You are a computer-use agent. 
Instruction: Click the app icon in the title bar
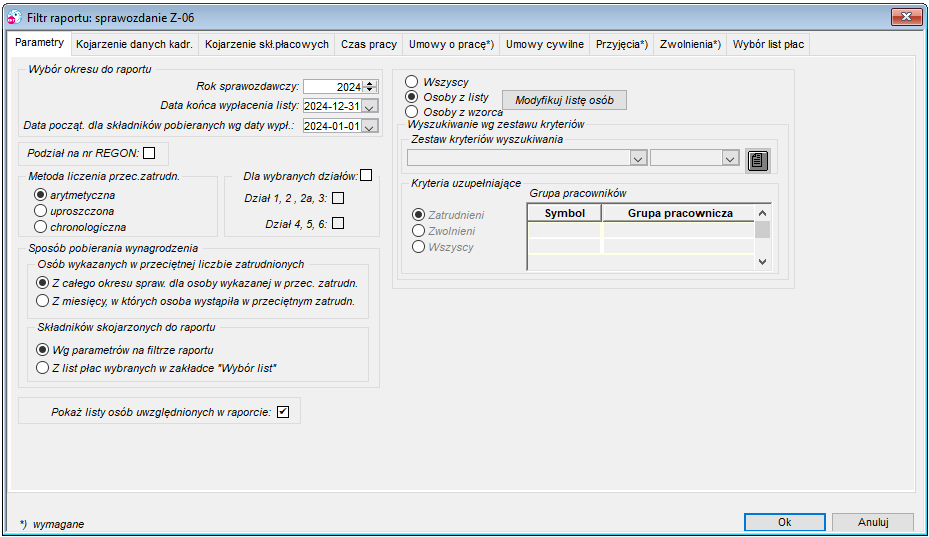click(x=14, y=18)
